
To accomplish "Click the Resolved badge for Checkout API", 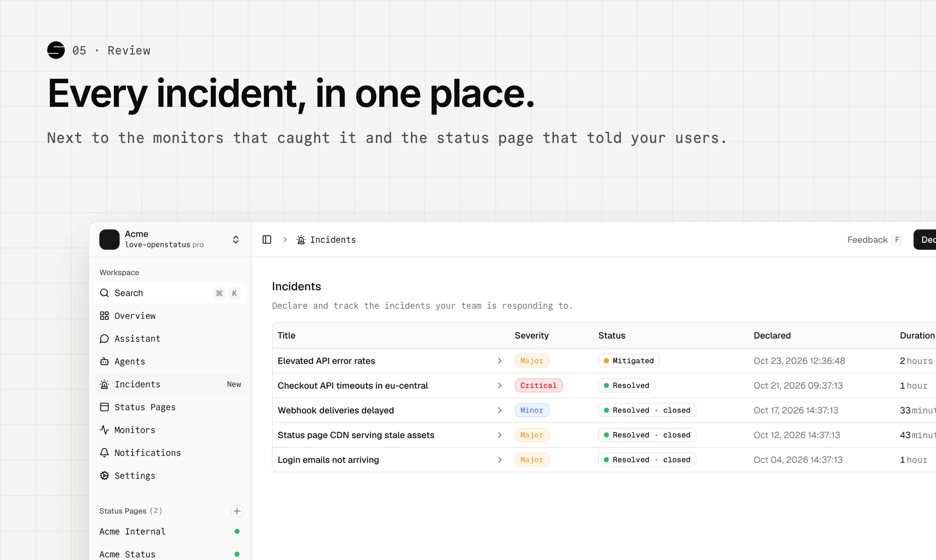I will 626,385.
